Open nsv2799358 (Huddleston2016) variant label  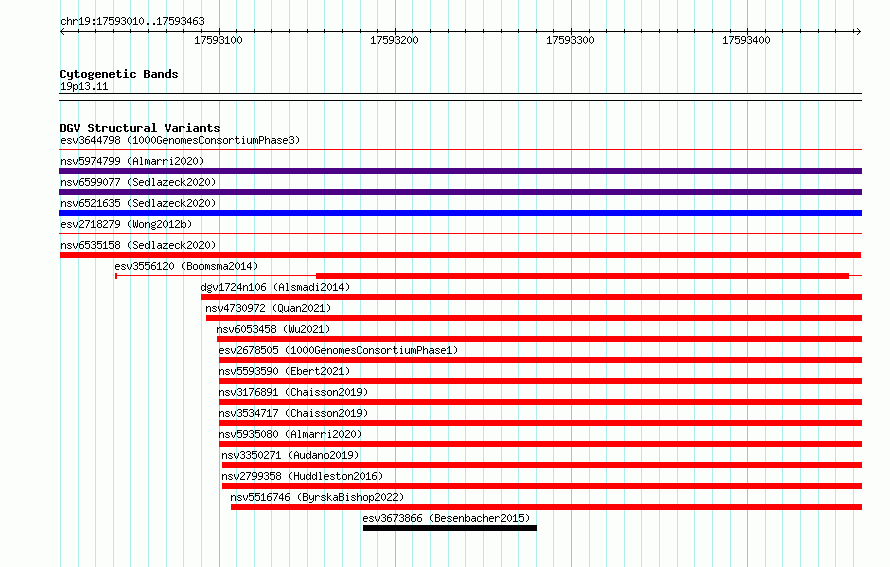coord(302,476)
